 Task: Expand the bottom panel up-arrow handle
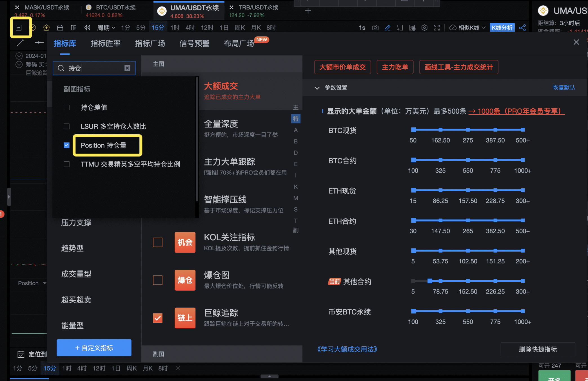click(x=269, y=376)
